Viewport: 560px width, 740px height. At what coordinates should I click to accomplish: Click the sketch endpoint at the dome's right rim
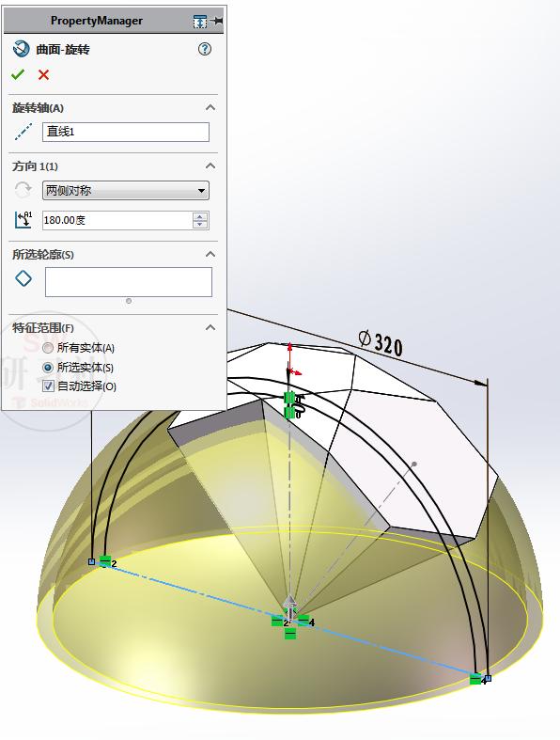coord(488,678)
